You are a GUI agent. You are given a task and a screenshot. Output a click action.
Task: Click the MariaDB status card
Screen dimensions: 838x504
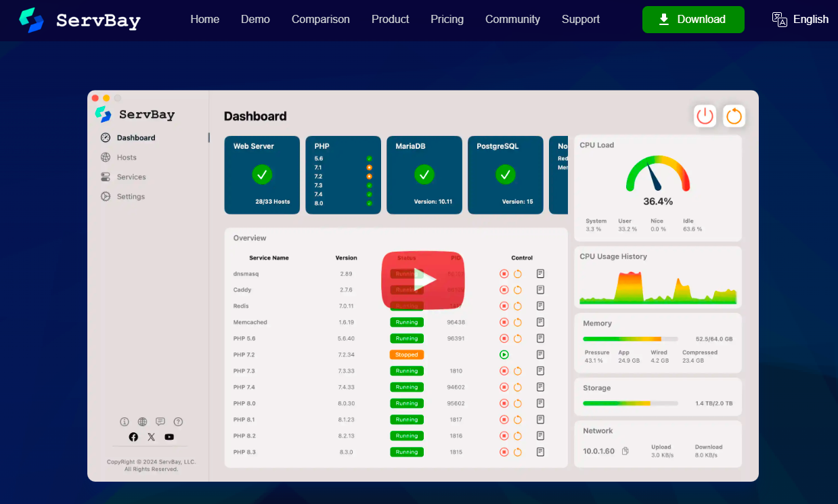pos(424,175)
